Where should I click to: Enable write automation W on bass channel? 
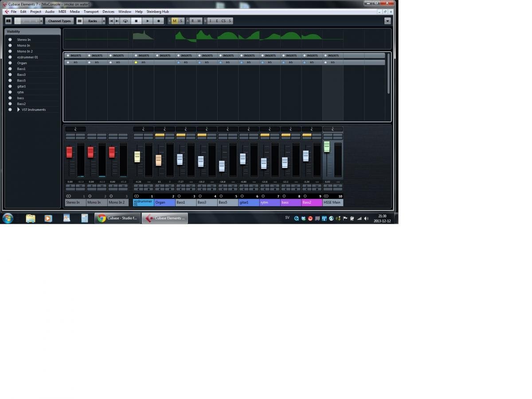(x=296, y=186)
